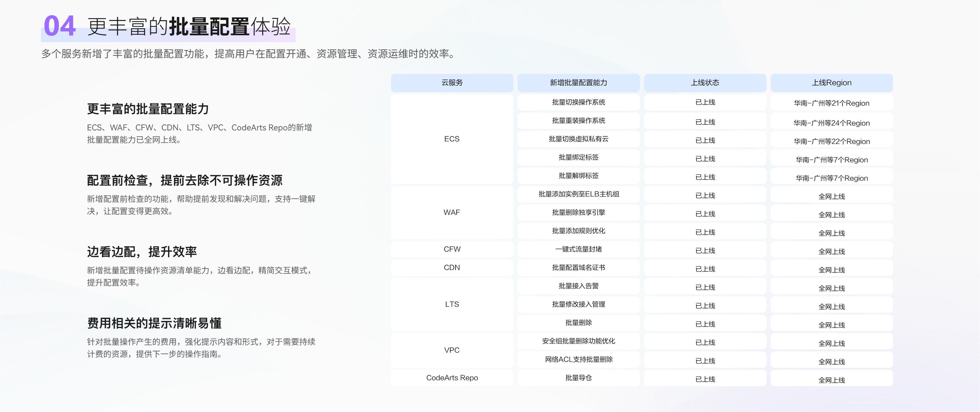The image size is (980, 412).
Task: Click the 云服务 column header
Action: coord(451,82)
